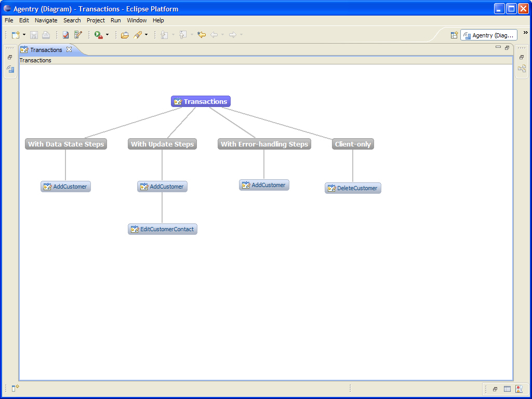Viewport: 532px width, 399px height.
Task: Show more perspectives with the chevron
Action: (x=526, y=33)
